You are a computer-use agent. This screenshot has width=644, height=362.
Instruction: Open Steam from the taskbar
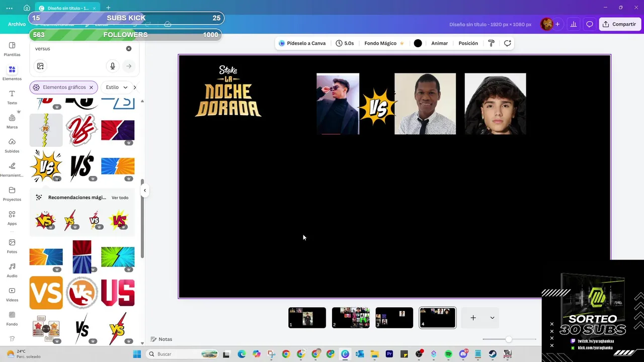[493, 354]
